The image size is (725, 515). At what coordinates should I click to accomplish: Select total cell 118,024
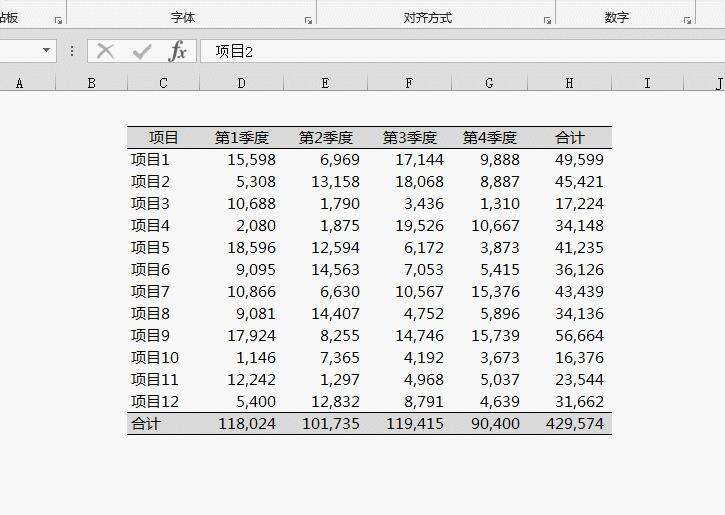[x=241, y=423]
